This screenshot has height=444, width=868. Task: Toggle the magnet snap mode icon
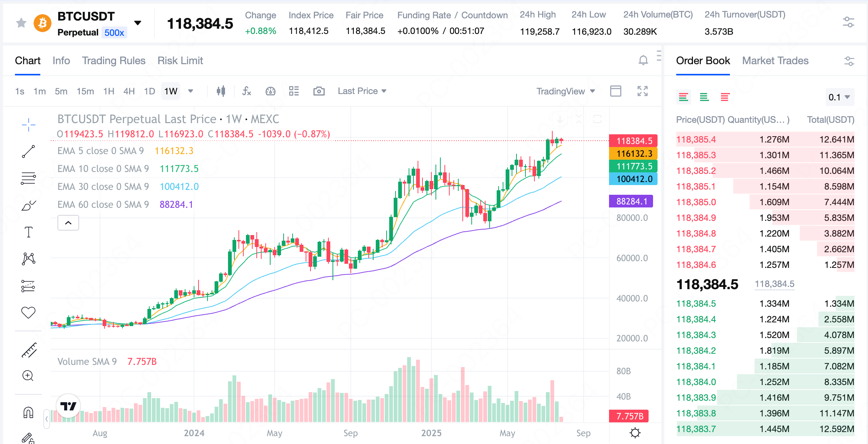(28, 413)
